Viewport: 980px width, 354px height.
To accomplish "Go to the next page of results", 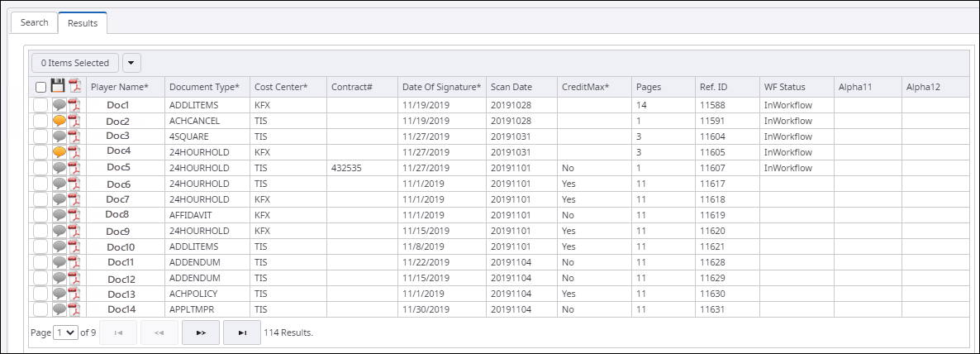I will (x=201, y=332).
